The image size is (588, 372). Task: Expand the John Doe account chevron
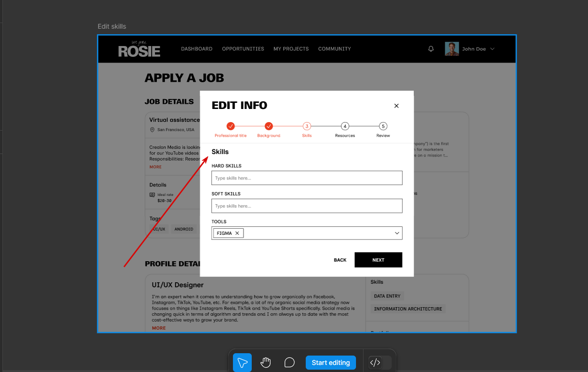[x=492, y=49]
